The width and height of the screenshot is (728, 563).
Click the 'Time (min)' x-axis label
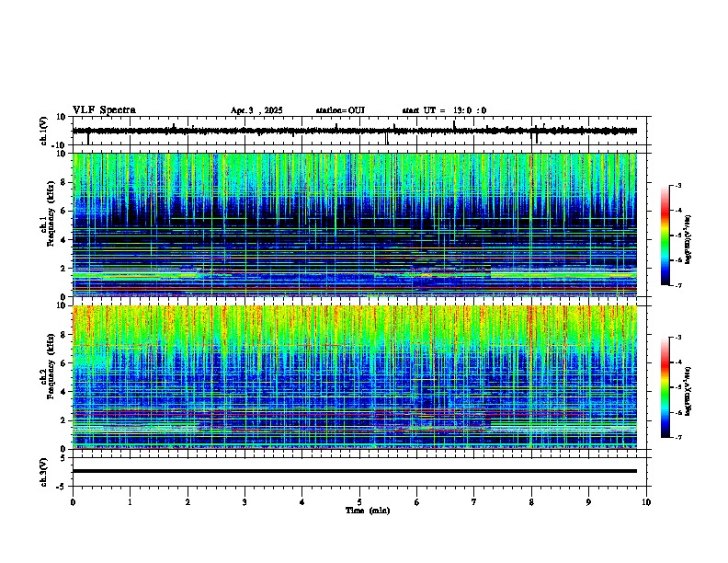click(x=368, y=511)
